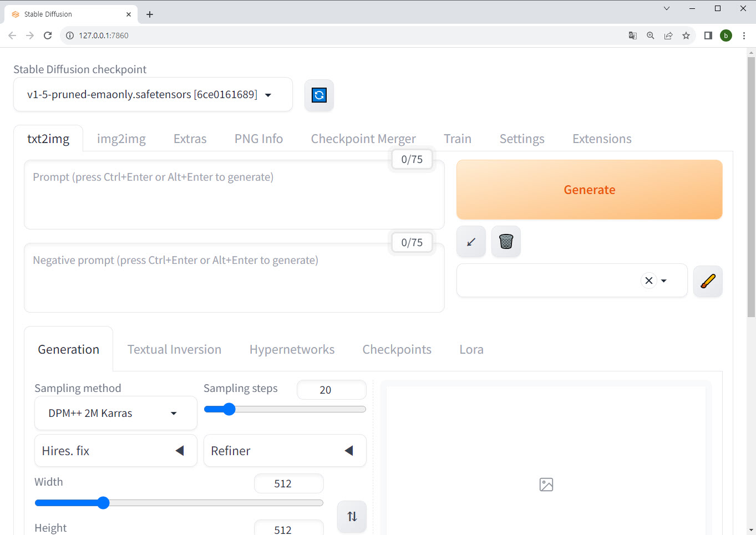Open the Checkpoints sub-tab

point(397,349)
